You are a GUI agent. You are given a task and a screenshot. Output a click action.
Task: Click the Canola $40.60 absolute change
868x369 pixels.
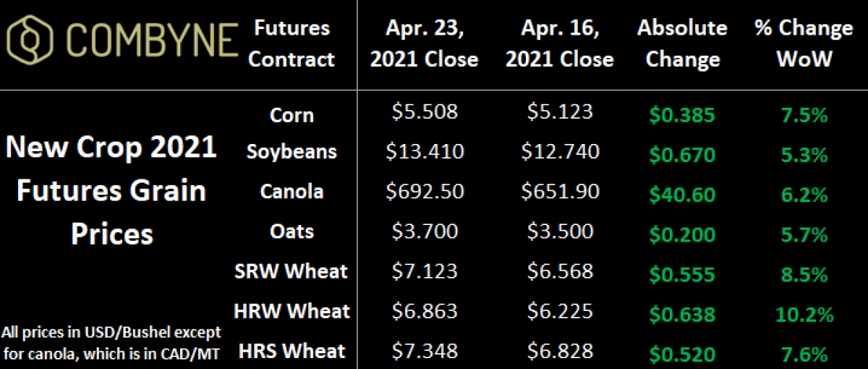[682, 194]
